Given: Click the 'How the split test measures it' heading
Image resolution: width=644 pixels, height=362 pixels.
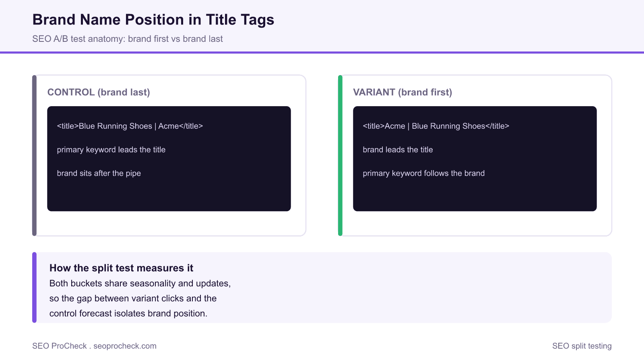Looking at the screenshot, I should (x=121, y=268).
